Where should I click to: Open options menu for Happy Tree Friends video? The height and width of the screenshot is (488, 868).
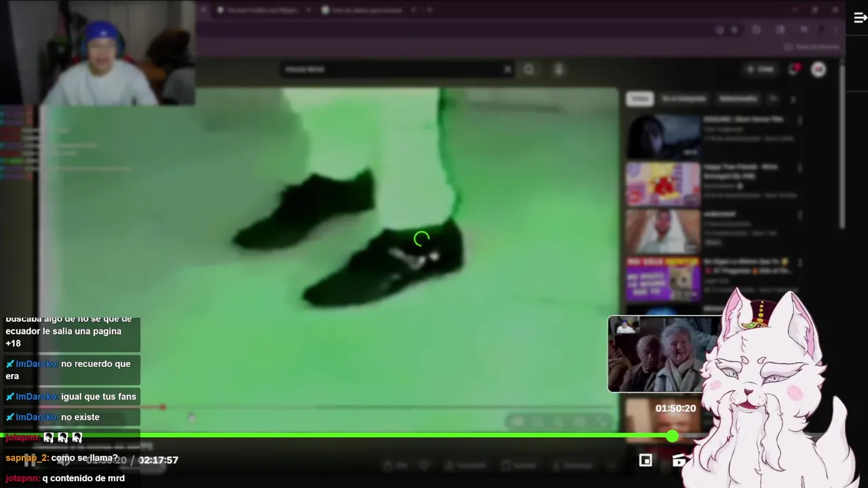click(x=800, y=168)
